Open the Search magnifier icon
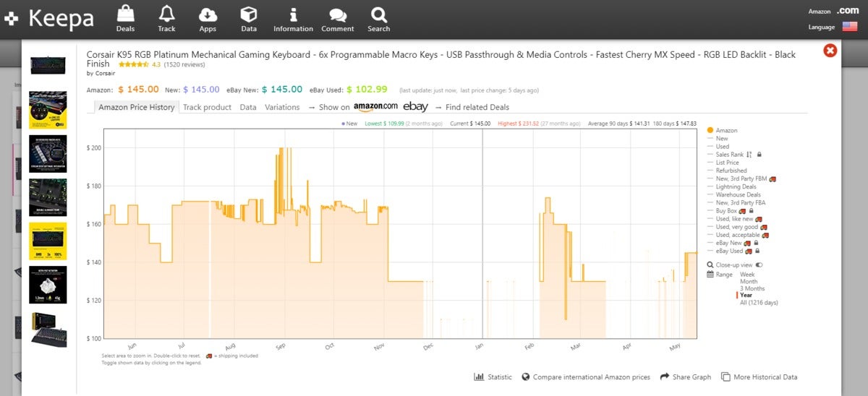The width and height of the screenshot is (868, 396). (x=378, y=14)
